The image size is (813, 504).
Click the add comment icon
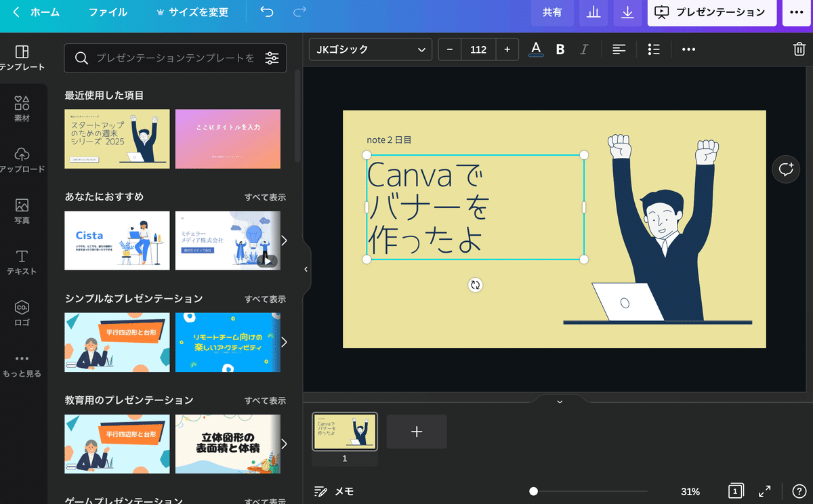(786, 169)
